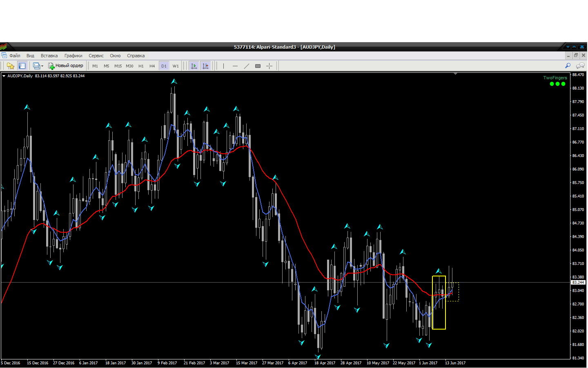Select the horizontal line drawing tool
The width and height of the screenshot is (588, 368).
(x=235, y=66)
